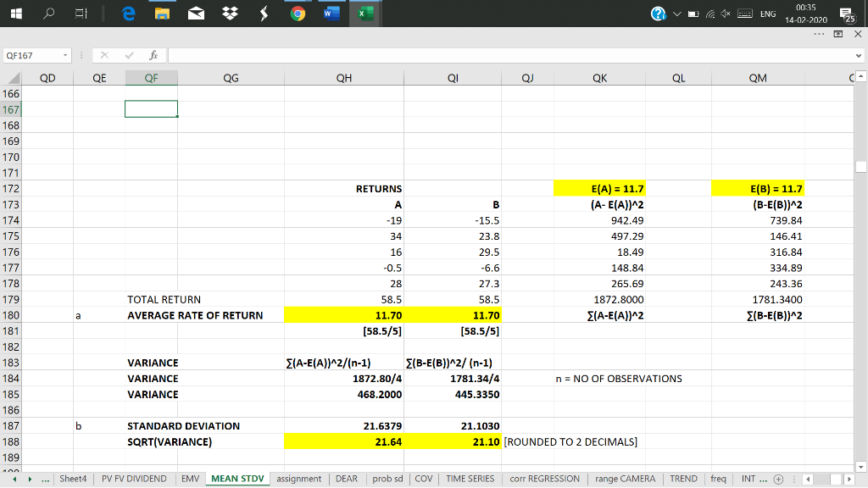Switch to corr REGRESSION sheet
This screenshot has width=868, height=488.
click(545, 480)
